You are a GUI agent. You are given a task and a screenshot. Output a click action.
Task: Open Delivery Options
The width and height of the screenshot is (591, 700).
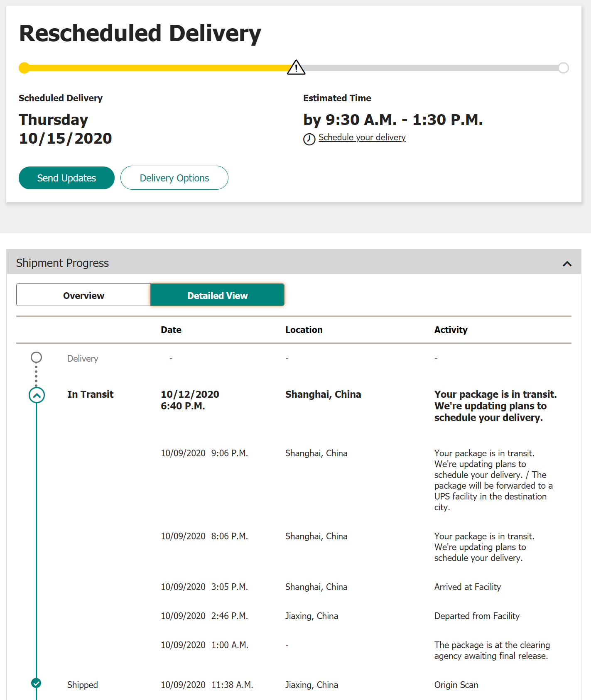click(x=174, y=178)
